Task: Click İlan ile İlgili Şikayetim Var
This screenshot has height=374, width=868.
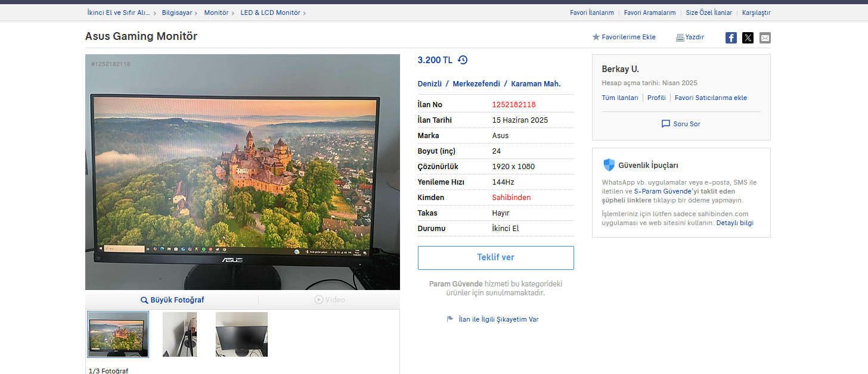Action: pyautogui.click(x=498, y=319)
